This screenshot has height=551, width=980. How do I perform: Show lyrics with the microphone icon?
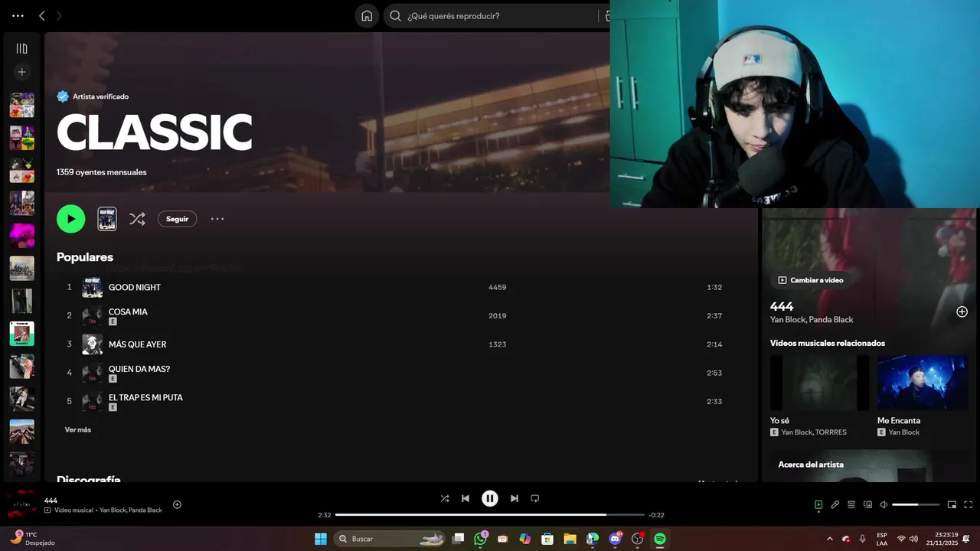click(835, 505)
